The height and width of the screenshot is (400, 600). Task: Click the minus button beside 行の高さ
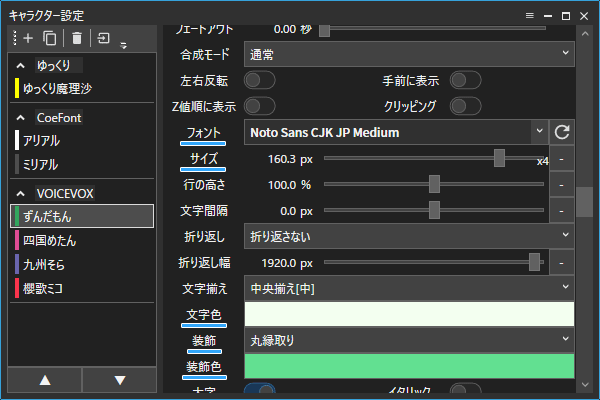561,184
